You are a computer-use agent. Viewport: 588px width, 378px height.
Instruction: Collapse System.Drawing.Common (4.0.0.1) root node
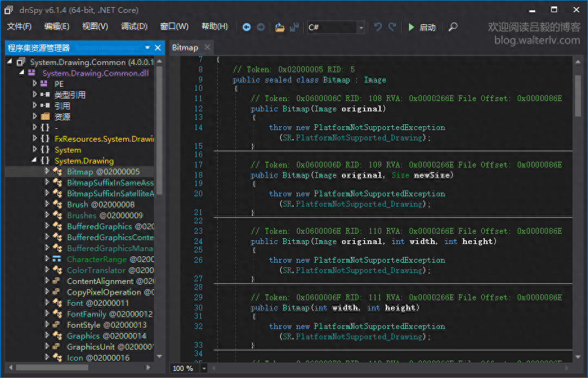(x=10, y=62)
